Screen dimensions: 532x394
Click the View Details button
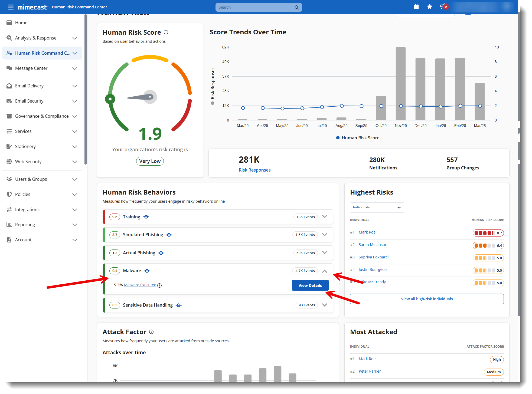[310, 285]
